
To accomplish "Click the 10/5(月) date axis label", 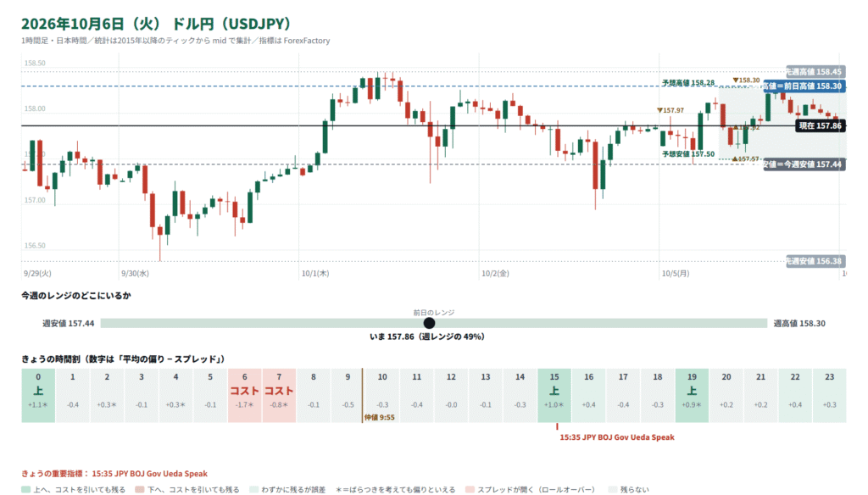I will click(x=676, y=273).
